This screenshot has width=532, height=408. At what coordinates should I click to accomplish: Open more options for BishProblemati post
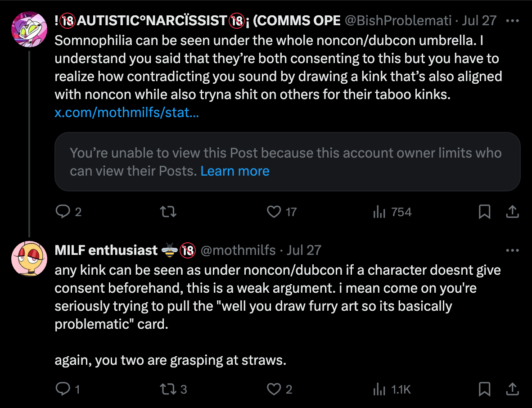[x=513, y=21]
